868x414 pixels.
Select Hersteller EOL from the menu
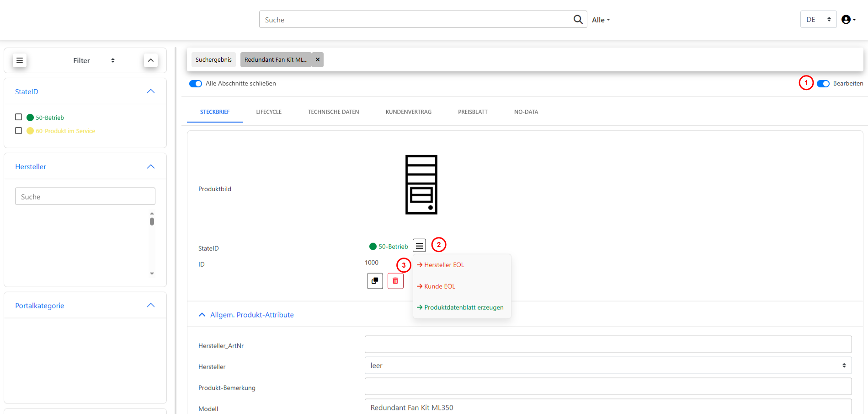click(x=443, y=265)
